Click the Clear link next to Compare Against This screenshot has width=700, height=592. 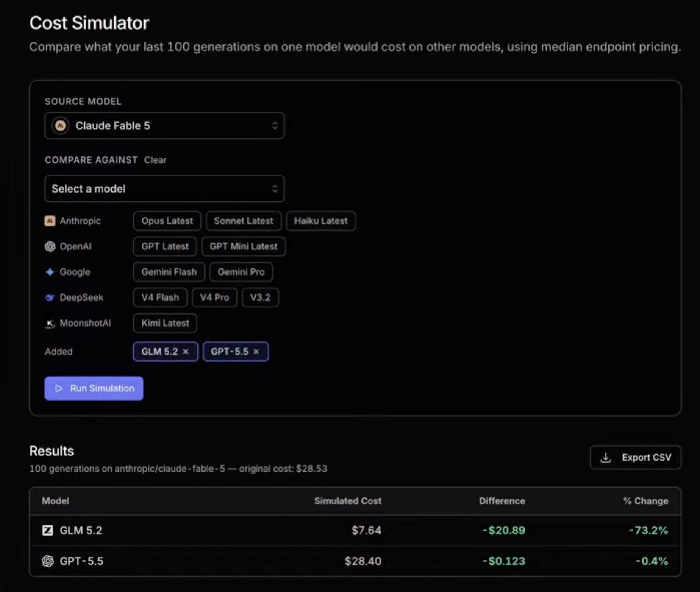coord(155,160)
